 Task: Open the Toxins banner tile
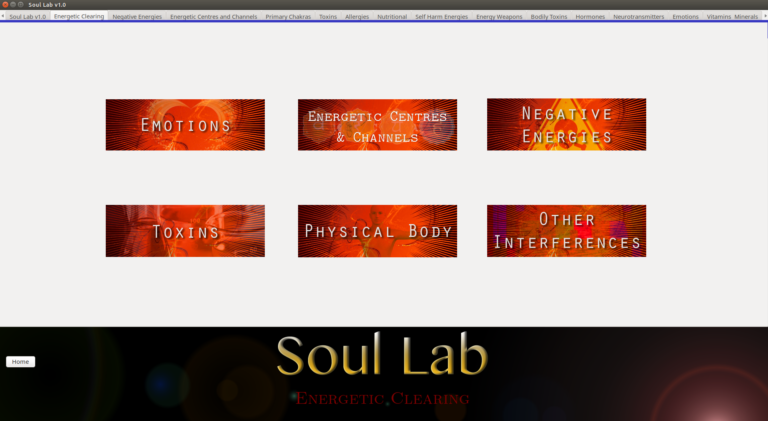[185, 231]
